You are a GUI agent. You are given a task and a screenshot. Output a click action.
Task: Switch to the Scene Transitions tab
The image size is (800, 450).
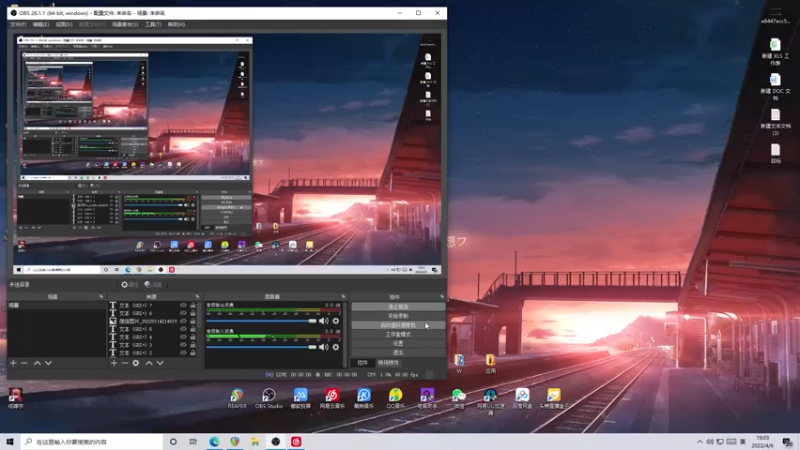(x=388, y=363)
